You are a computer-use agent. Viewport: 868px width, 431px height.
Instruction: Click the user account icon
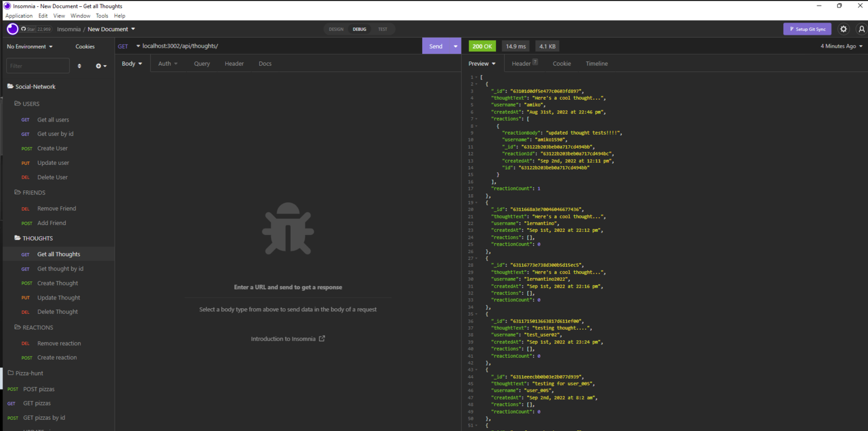click(862, 29)
